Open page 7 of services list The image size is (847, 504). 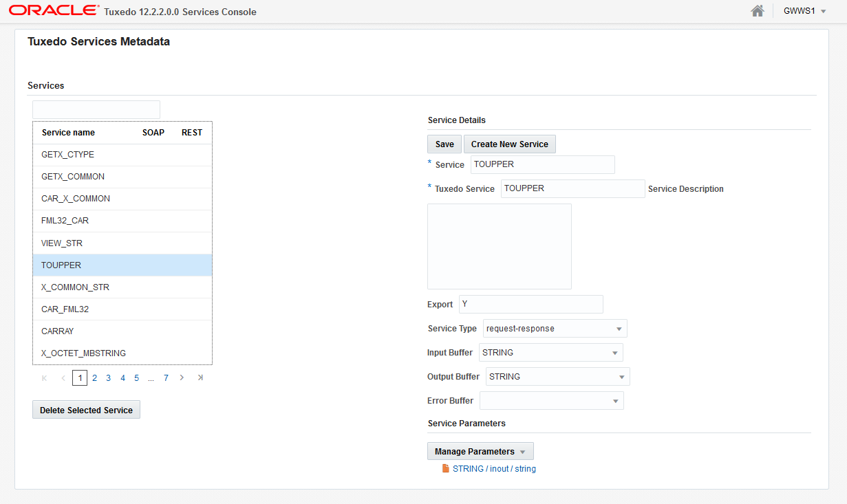(x=166, y=378)
